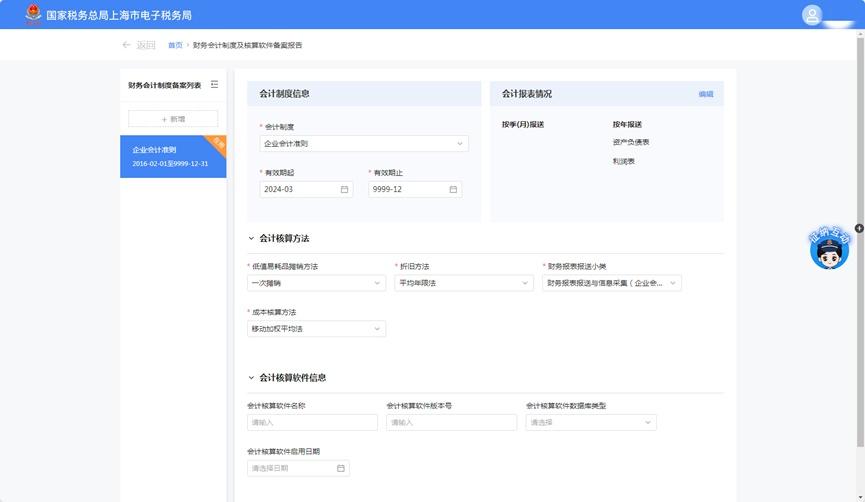This screenshot has height=502, width=865.
Task: Click the 财务会计制度及核算软件备案报告 breadcrumb text
Action: tap(247, 45)
